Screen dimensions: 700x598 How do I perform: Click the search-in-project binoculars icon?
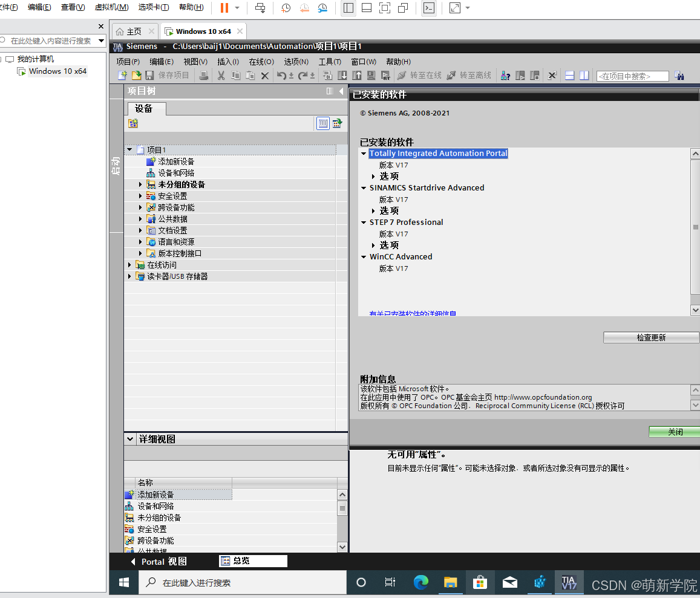click(x=679, y=76)
